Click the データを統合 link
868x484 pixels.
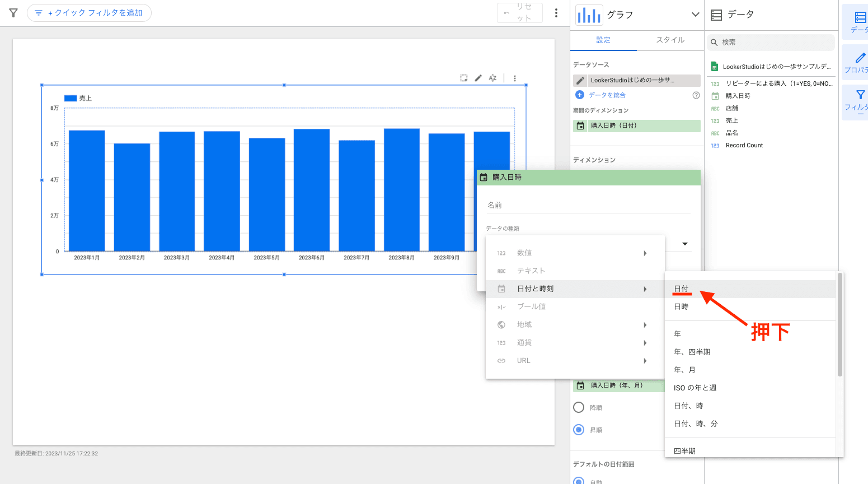click(607, 95)
